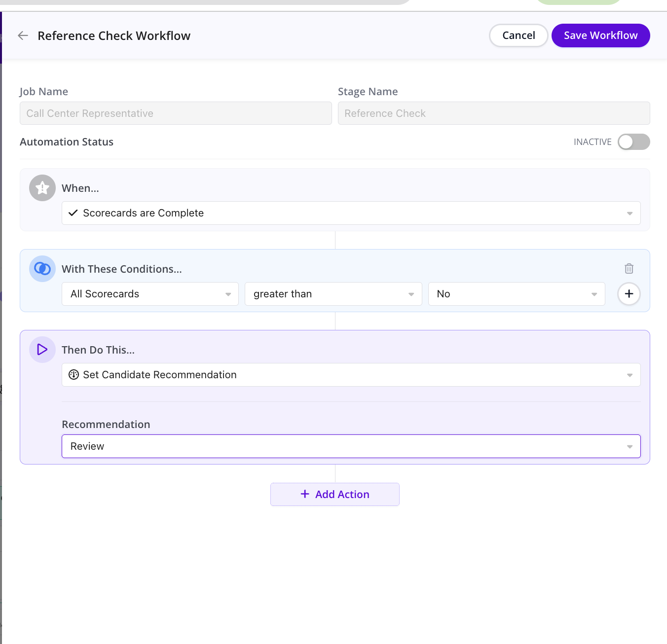
Task: Click the Stage Name field showing Reference Check
Action: (493, 113)
